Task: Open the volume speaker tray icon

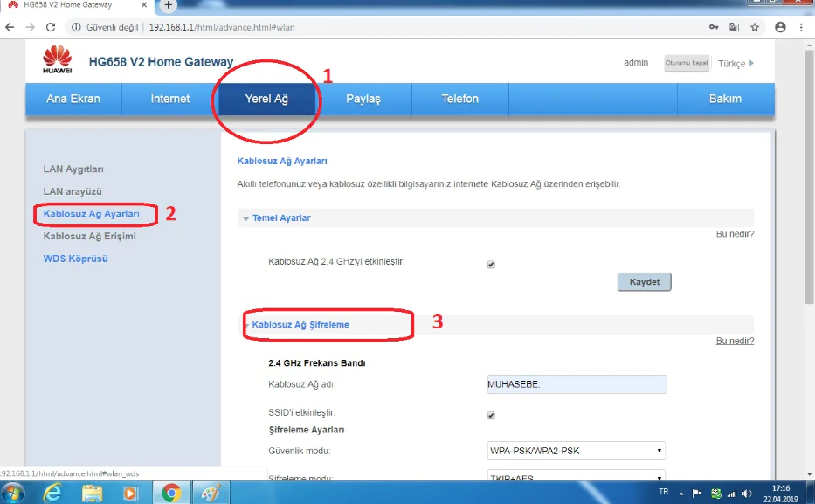Action: [x=747, y=494]
